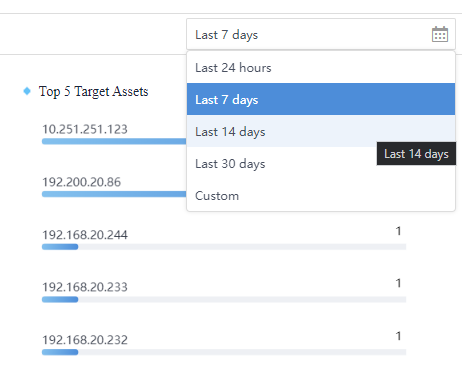Click the bar under 192.200.20.86
The width and height of the screenshot is (462, 369).
tap(114, 194)
